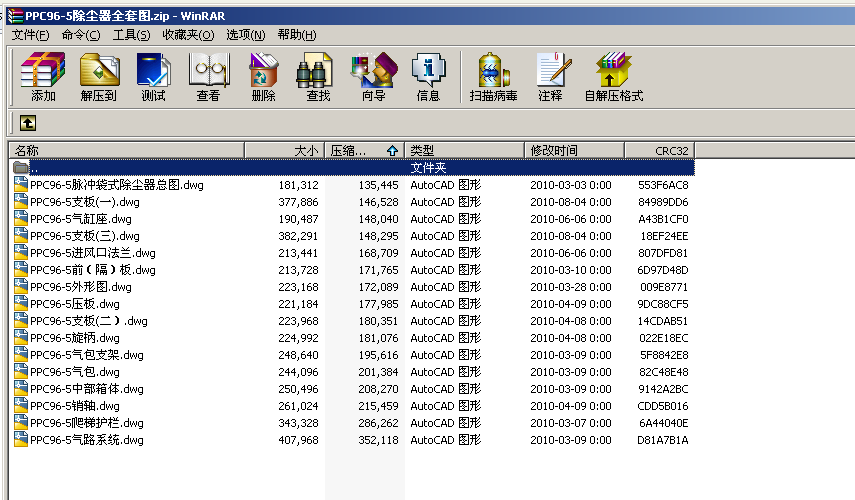
Task: Click CRC32 value CDD5B016
Action: [x=663, y=406]
